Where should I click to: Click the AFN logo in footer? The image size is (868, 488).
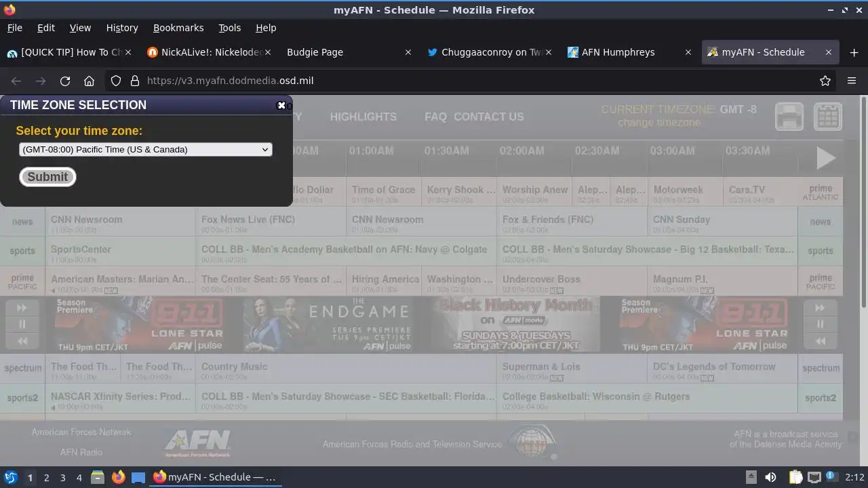[x=197, y=444]
